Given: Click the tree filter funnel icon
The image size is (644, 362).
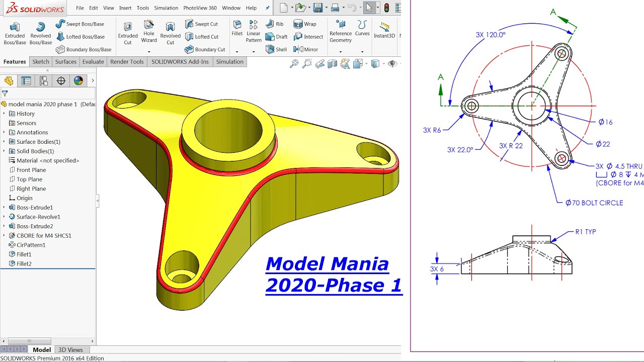Looking at the screenshot, I should click(x=5, y=93).
